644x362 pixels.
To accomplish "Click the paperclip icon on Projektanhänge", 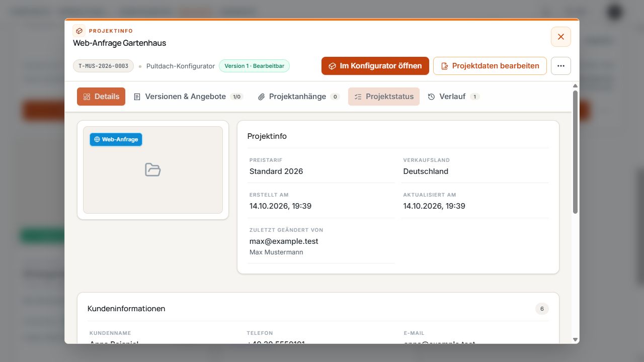I will [x=261, y=97].
